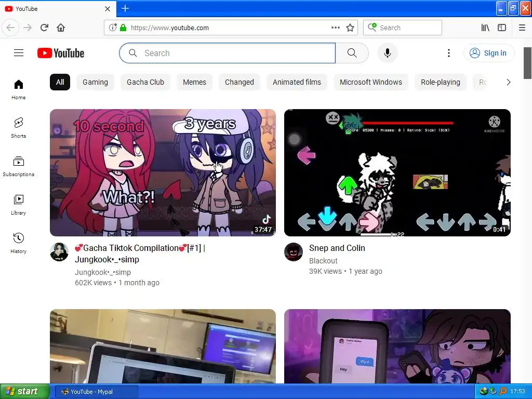Click the browser Search bar field

(x=403, y=28)
